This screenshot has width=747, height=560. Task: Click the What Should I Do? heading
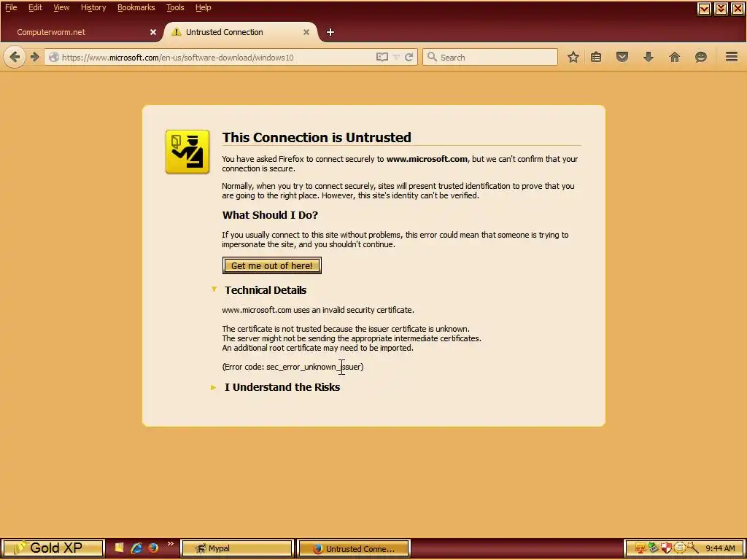[x=270, y=215]
